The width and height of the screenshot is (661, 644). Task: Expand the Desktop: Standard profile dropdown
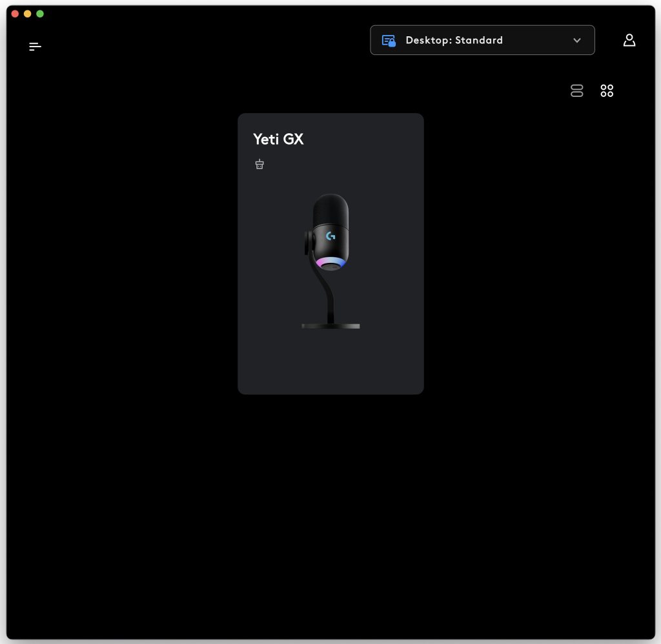click(x=482, y=40)
